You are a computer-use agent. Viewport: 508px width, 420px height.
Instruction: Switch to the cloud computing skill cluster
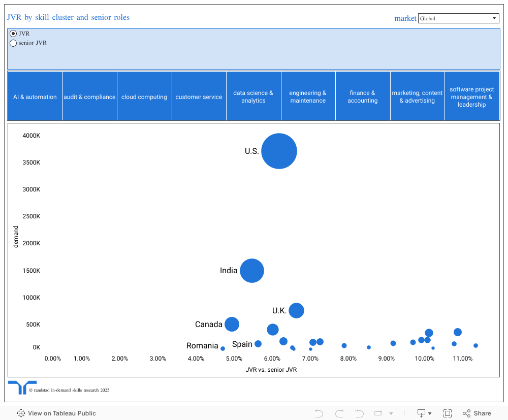pos(144,96)
